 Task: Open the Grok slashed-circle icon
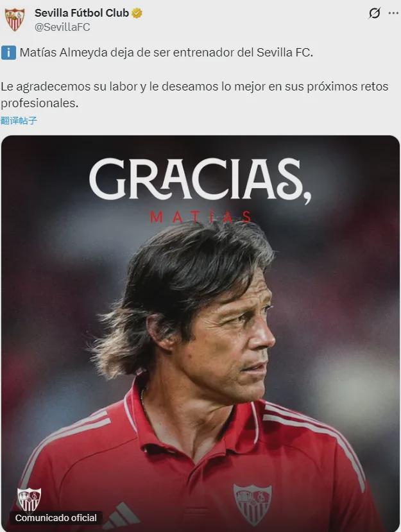click(x=375, y=13)
